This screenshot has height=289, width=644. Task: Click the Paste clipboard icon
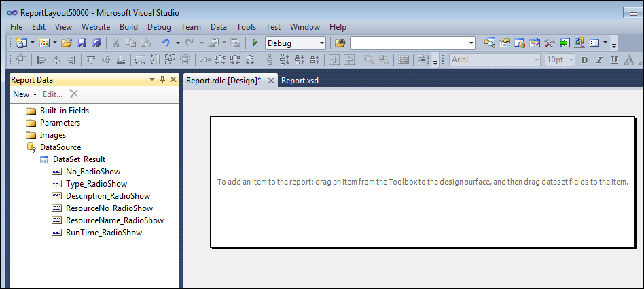click(146, 43)
